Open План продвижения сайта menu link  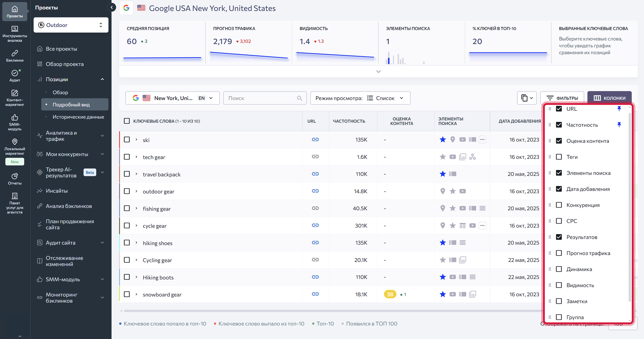click(70, 224)
